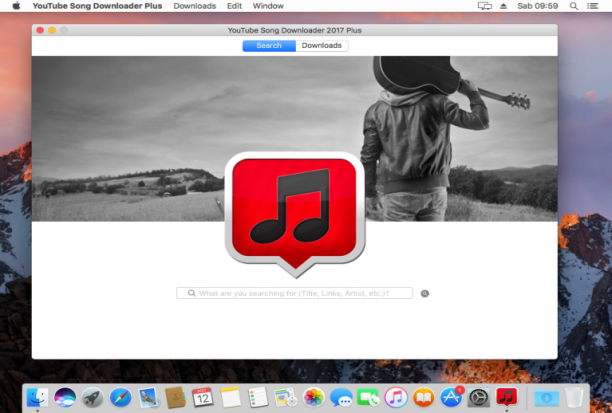Image resolution: width=612 pixels, height=413 pixels.
Task: Open Reminders from the dock
Action: [258, 397]
